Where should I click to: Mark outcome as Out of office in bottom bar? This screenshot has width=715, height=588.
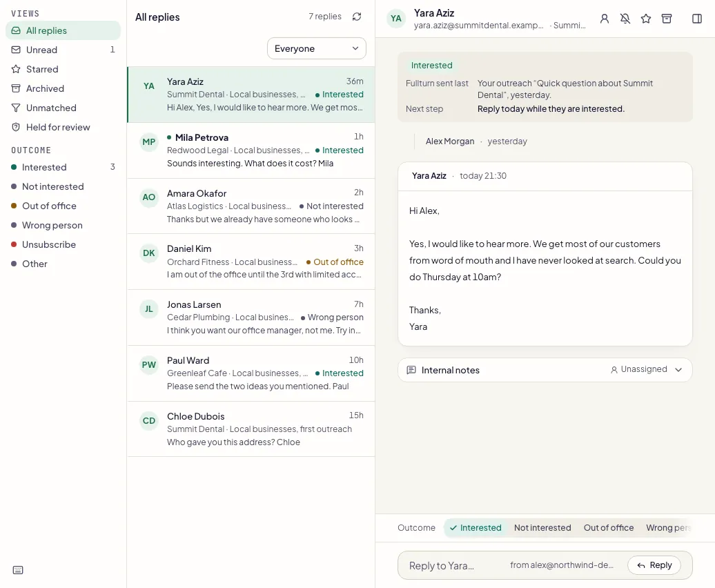click(608, 528)
